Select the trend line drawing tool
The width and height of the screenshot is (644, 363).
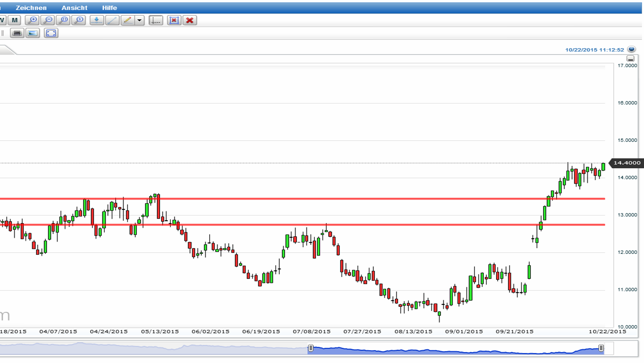point(112,20)
